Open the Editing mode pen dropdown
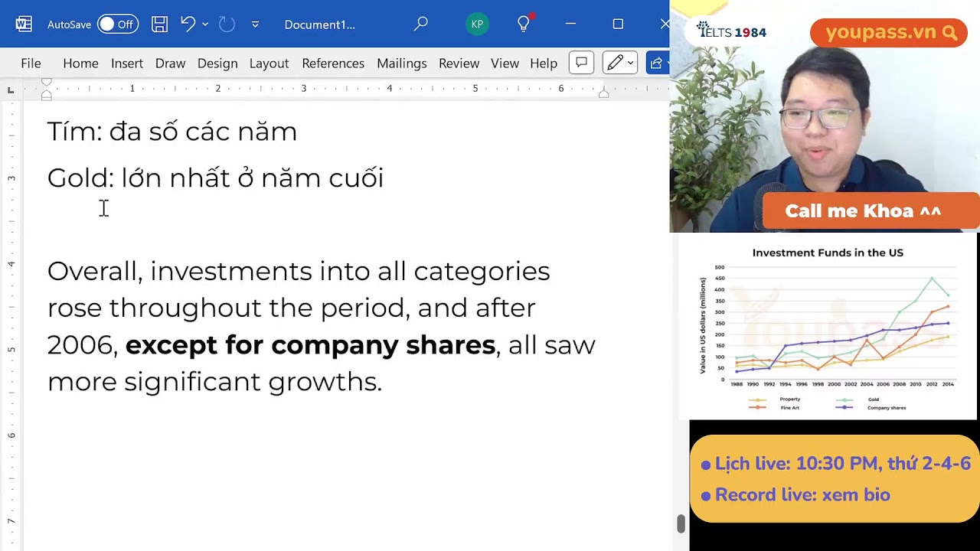Image resolution: width=980 pixels, height=551 pixels. coord(619,63)
